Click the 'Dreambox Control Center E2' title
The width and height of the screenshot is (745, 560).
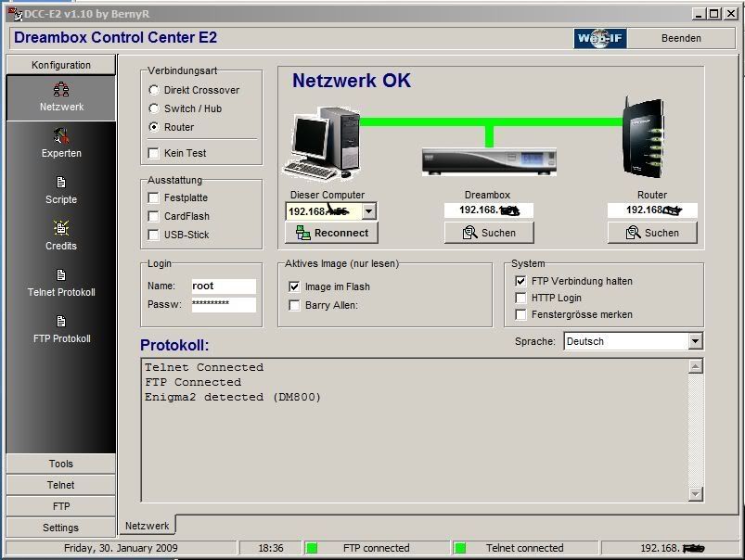pos(115,37)
